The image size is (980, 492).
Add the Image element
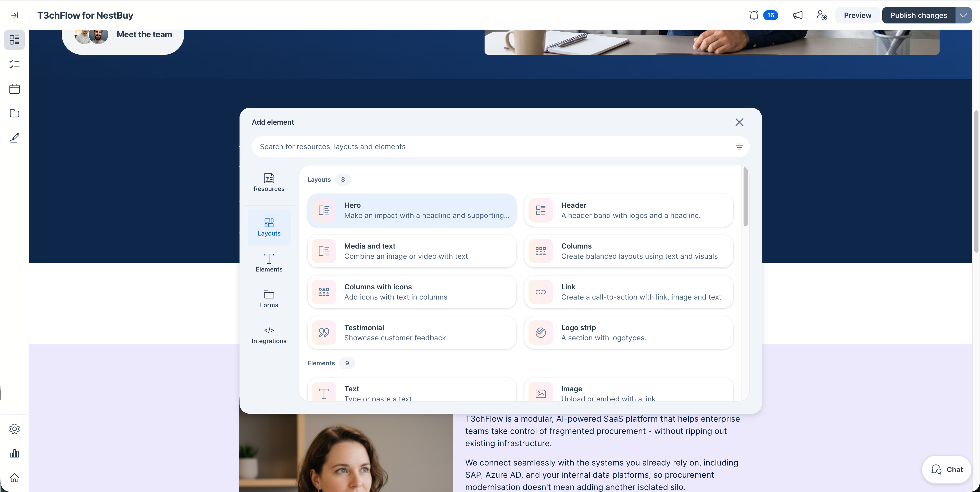point(629,389)
